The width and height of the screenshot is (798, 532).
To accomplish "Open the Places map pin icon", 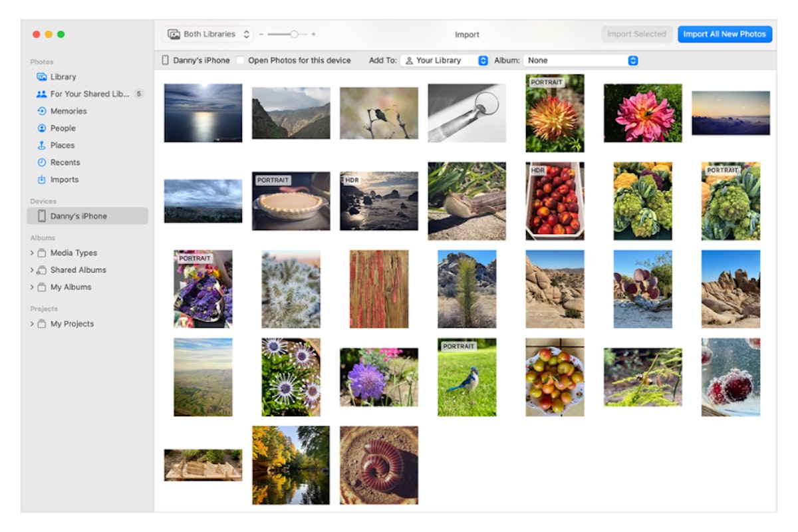I will tap(41, 146).
